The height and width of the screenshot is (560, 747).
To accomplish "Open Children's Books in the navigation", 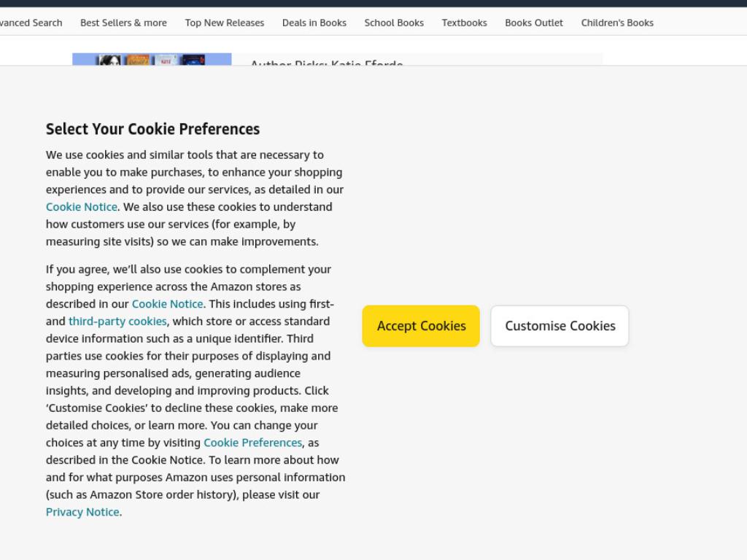I will [x=617, y=23].
